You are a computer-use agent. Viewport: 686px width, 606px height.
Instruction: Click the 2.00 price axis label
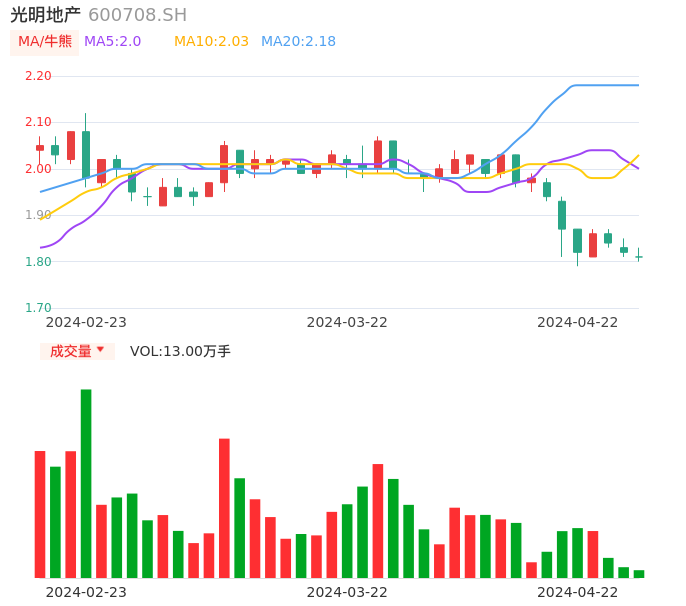point(38,169)
